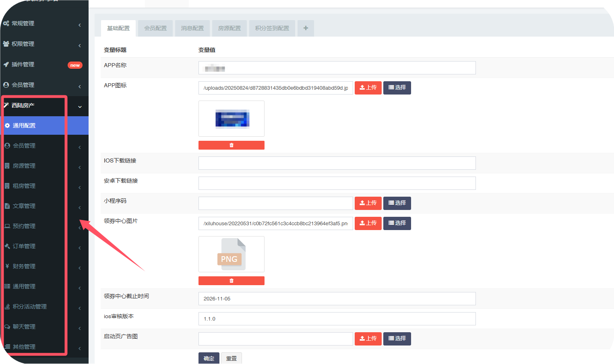Expand the 通用管理 submenu chevron

pos(80,288)
